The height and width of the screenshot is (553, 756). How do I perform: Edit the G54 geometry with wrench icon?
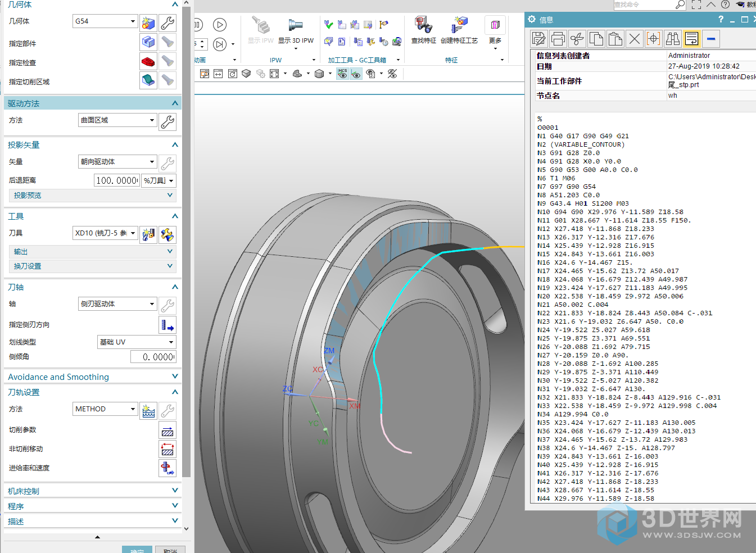coord(168,23)
